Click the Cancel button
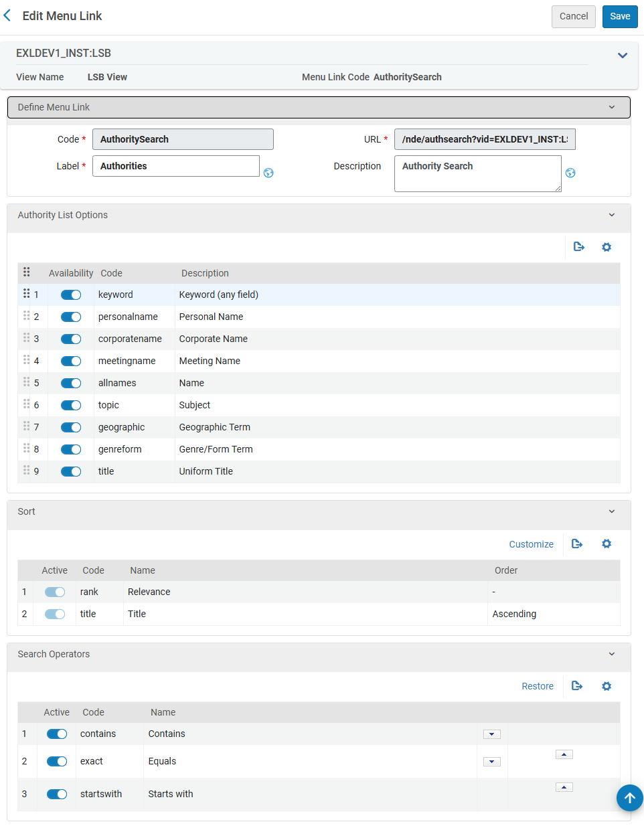This screenshot has height=830, width=644. point(574,17)
